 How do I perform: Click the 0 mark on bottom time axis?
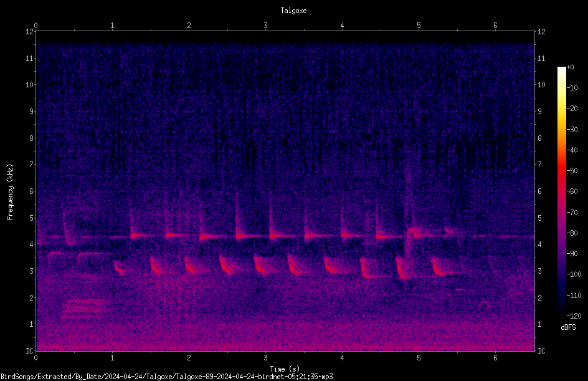pyautogui.click(x=36, y=358)
